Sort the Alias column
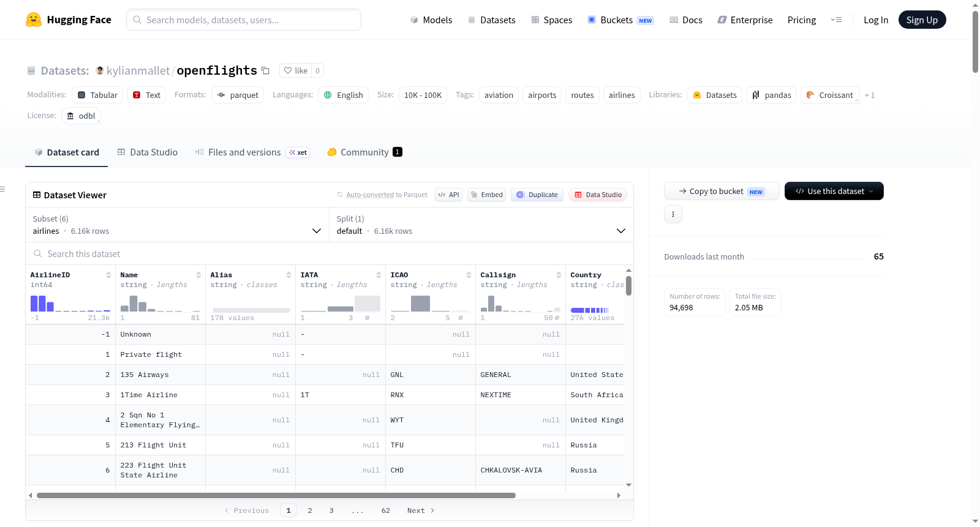The image size is (980, 527). coord(288,275)
